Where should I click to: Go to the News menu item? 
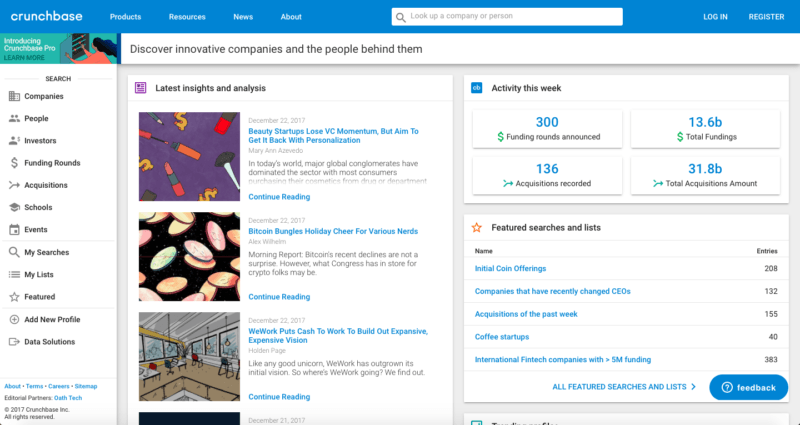pyautogui.click(x=243, y=17)
